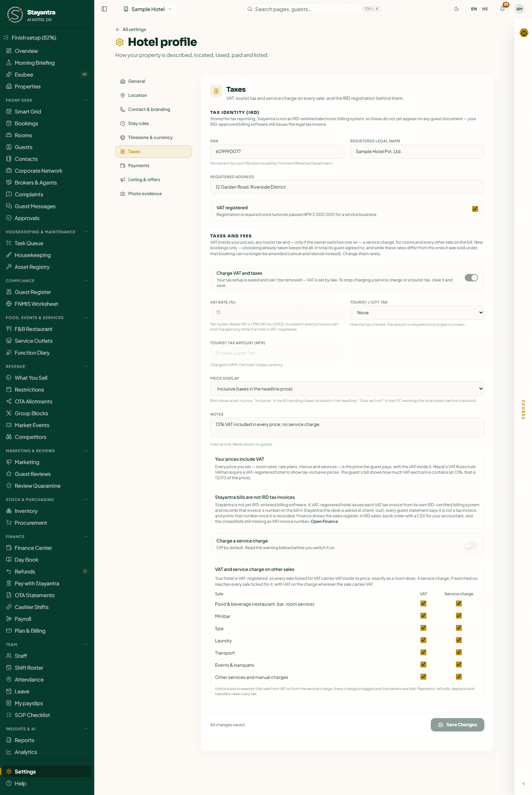This screenshot has width=532, height=795.
Task: Open Cashier Shifts page
Action: coord(47,607)
